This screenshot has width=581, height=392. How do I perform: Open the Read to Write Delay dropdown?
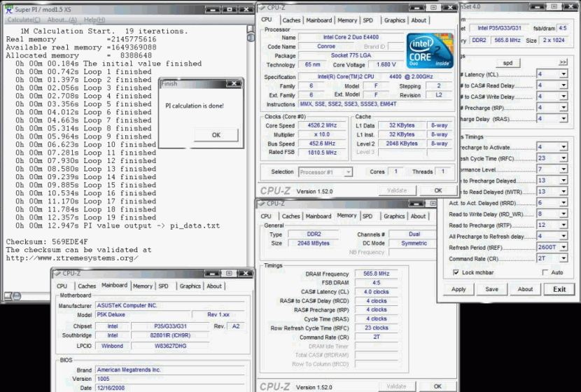(x=563, y=213)
